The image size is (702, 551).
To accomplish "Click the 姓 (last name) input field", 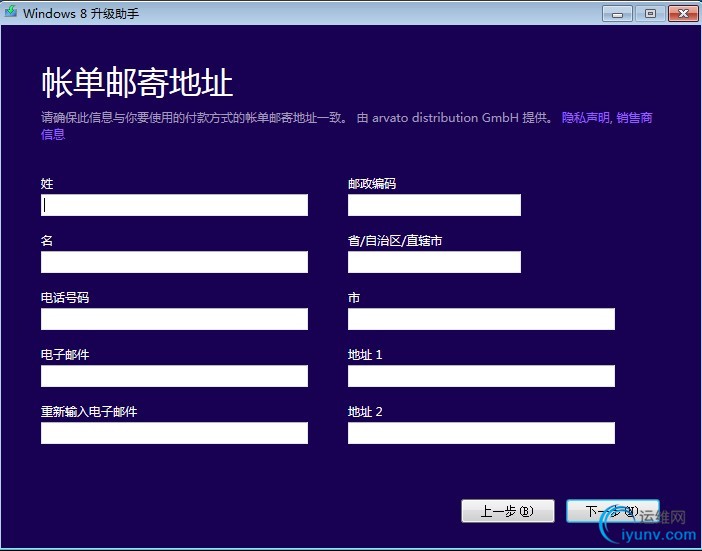I will coord(174,205).
